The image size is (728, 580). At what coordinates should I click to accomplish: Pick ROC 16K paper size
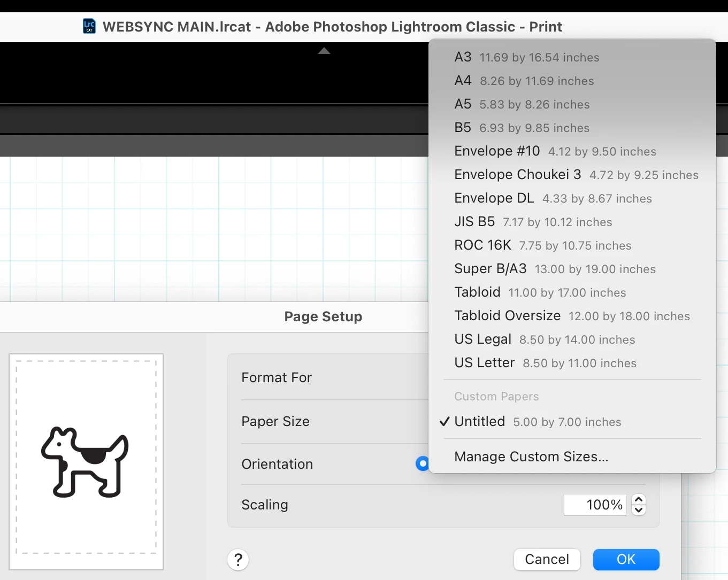click(572, 245)
